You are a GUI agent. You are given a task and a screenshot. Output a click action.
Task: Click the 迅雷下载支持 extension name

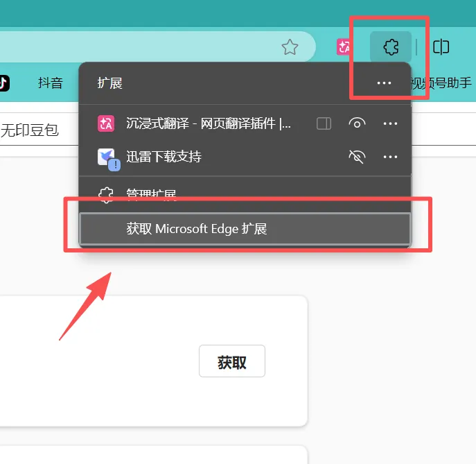tap(164, 157)
